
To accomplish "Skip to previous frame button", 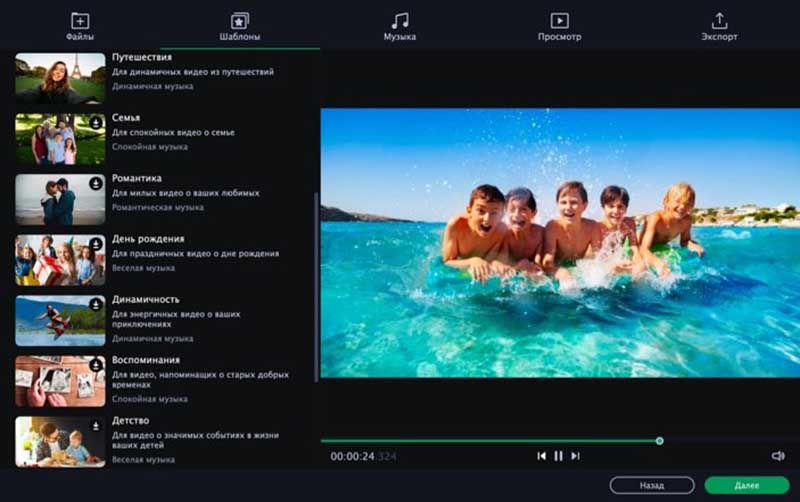I will [x=541, y=456].
